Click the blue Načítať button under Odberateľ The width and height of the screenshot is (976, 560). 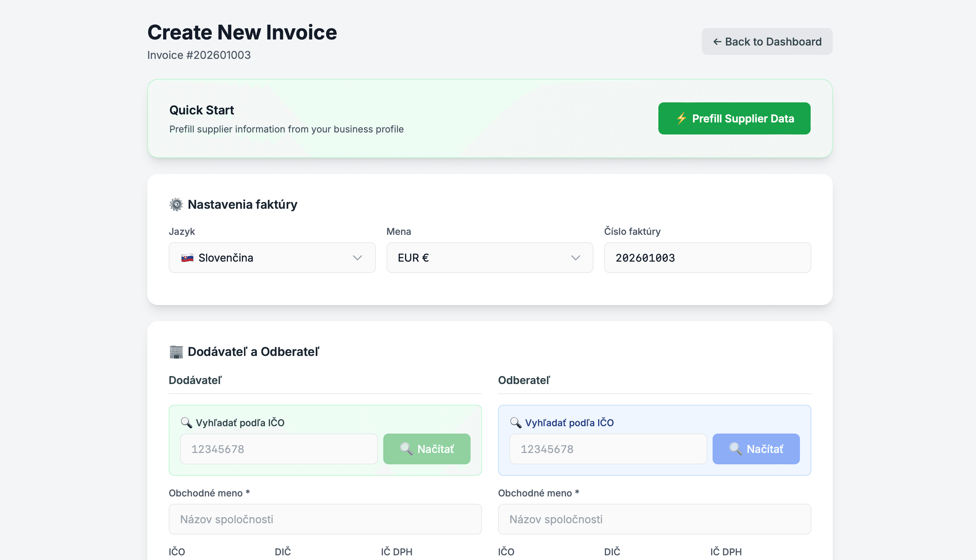(x=756, y=449)
